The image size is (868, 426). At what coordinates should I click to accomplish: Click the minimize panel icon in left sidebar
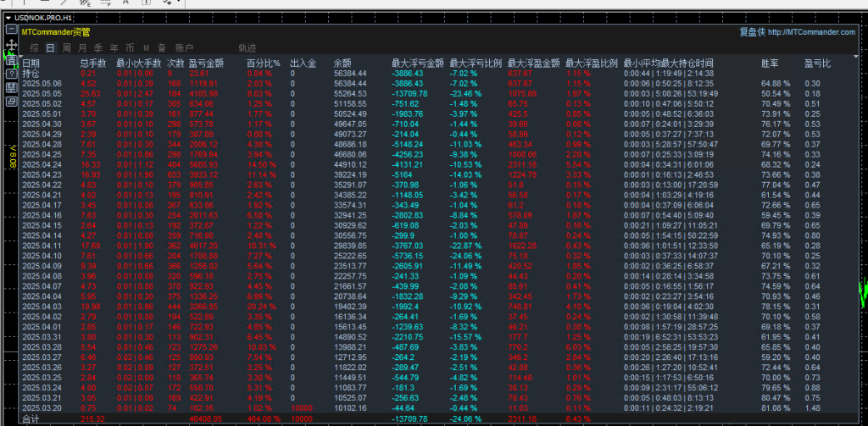coord(11,29)
